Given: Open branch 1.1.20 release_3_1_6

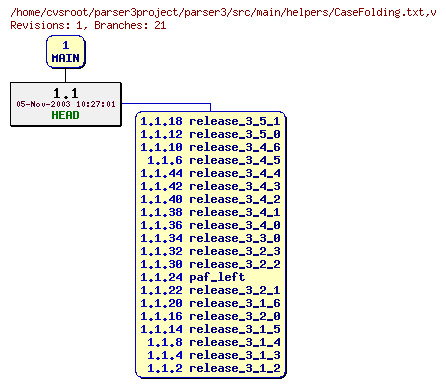Looking at the screenshot, I should 210,303.
